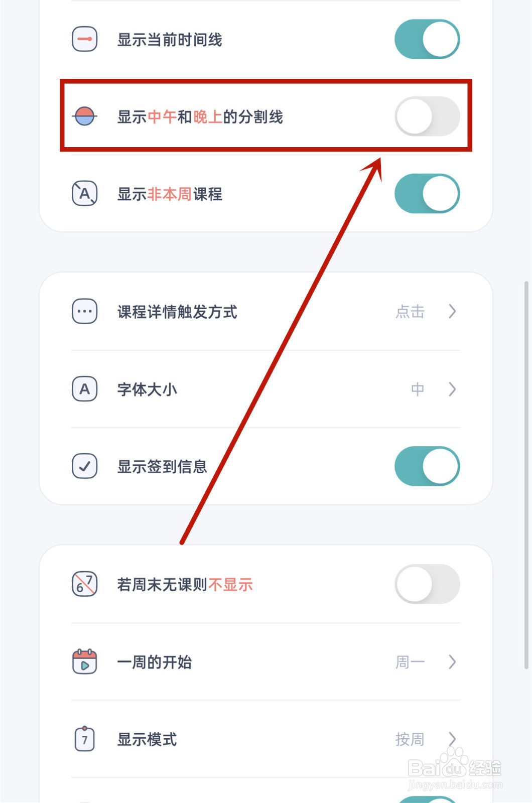532x803 pixels.
Task: Click the course detail trigger ellipsis icon
Action: pos(85,311)
